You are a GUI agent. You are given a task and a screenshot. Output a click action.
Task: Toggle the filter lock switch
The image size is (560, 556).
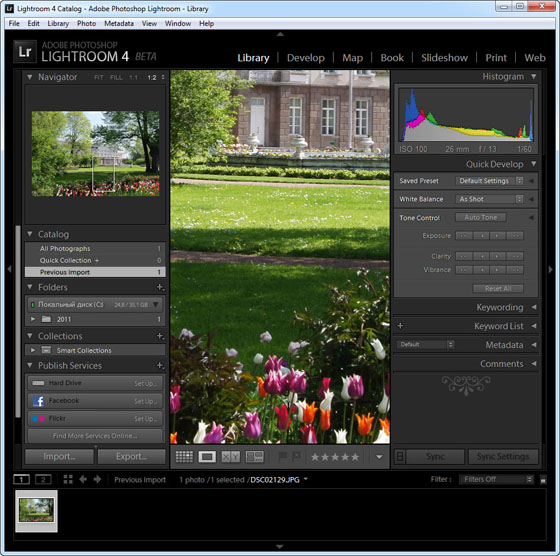(543, 480)
